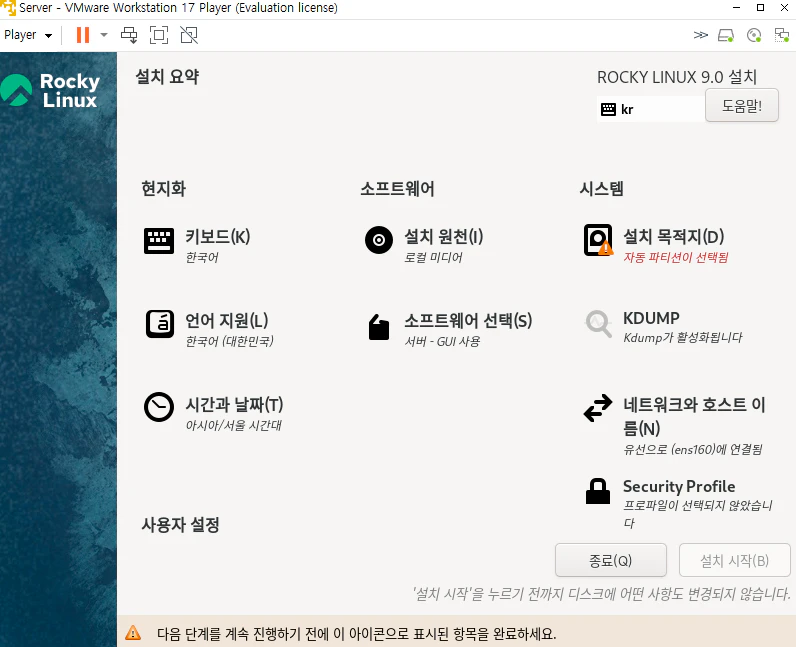Image resolution: width=796 pixels, height=647 pixels.
Task: Click '아시아/서울 시간대' status text
Action: point(234,426)
